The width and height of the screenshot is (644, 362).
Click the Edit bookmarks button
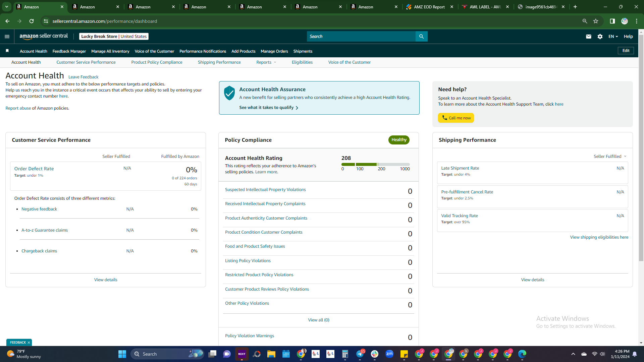click(626, 51)
